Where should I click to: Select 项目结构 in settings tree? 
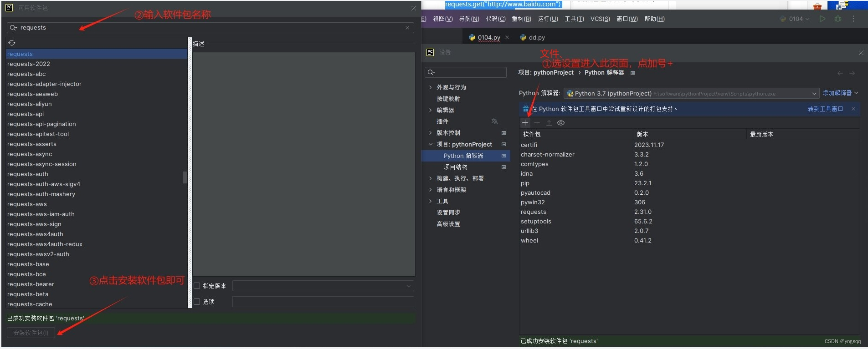[x=456, y=167]
